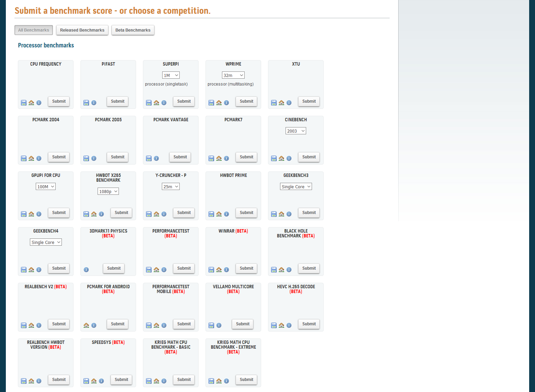Open the SuperPi 1M dropdown
The height and width of the screenshot is (392, 535).
[171, 75]
